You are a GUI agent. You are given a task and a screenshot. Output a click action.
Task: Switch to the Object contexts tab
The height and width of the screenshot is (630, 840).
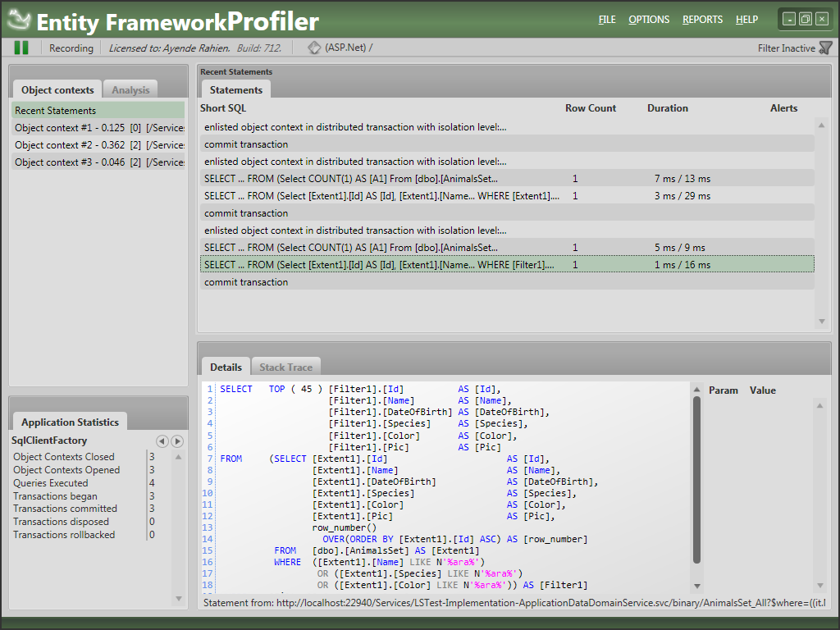click(57, 89)
